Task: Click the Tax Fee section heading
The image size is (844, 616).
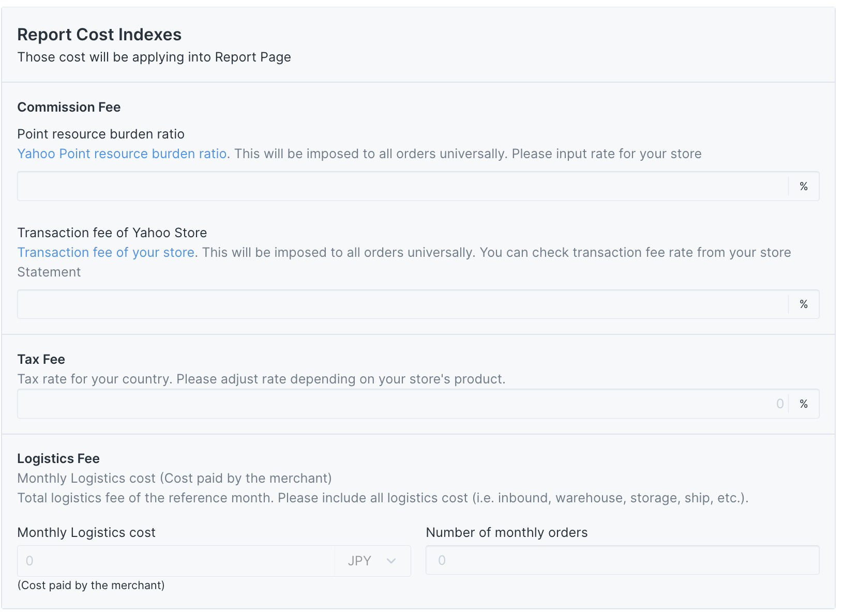Action: [x=41, y=360]
